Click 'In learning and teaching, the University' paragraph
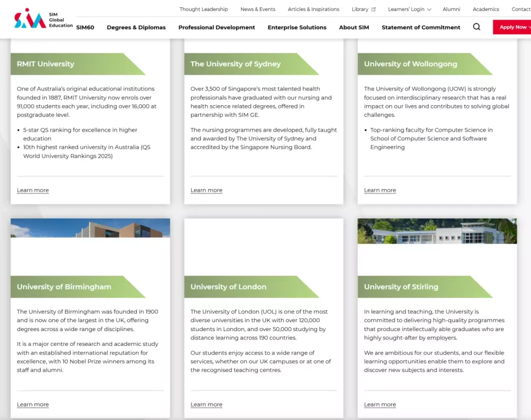Image resolution: width=531 pixels, height=420 pixels. click(x=434, y=325)
